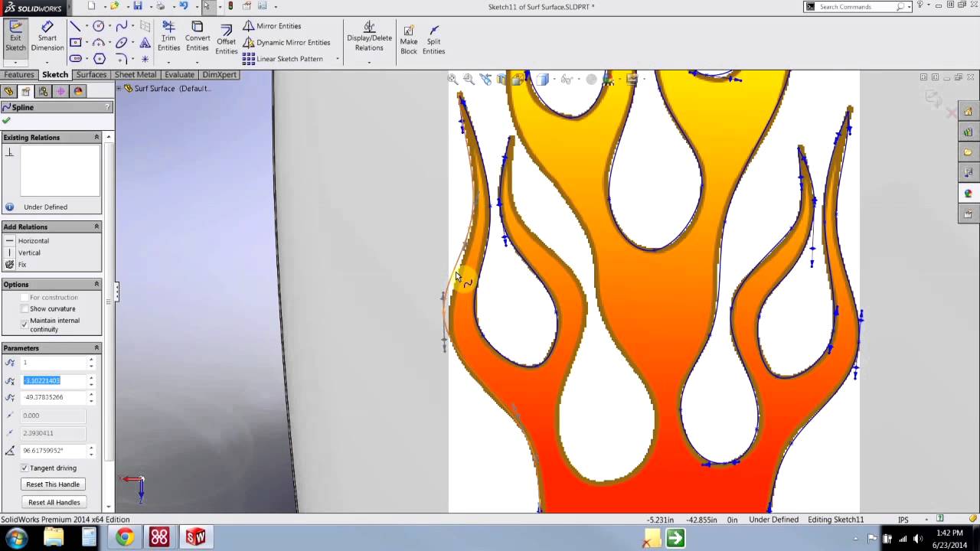This screenshot has height=551, width=980.
Task: Click Reset This Handle button
Action: tap(53, 484)
